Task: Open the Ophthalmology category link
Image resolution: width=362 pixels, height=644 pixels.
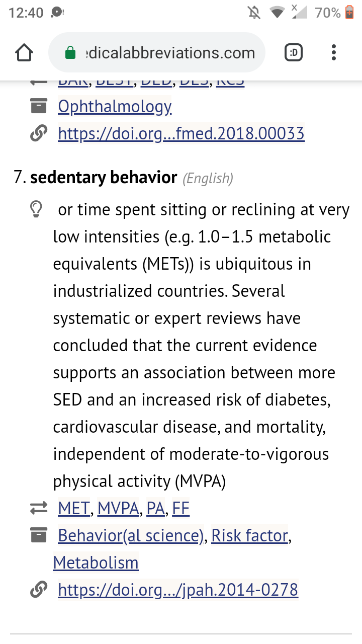Action: [x=115, y=107]
